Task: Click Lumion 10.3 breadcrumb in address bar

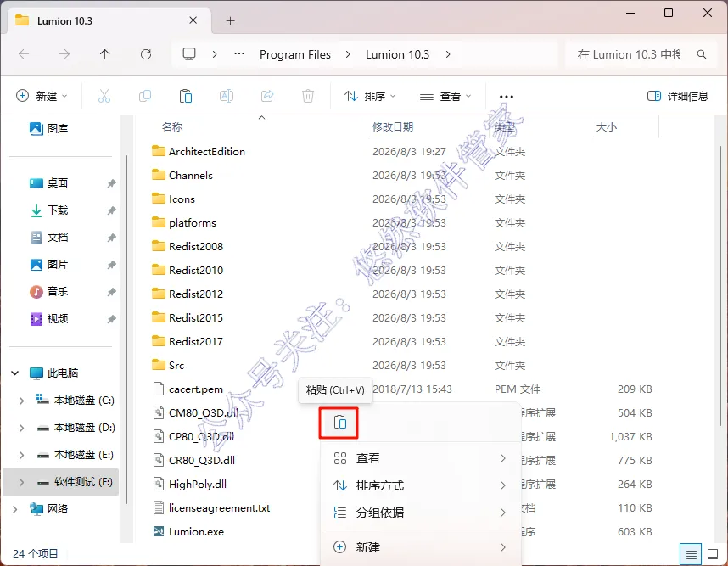Action: click(397, 54)
